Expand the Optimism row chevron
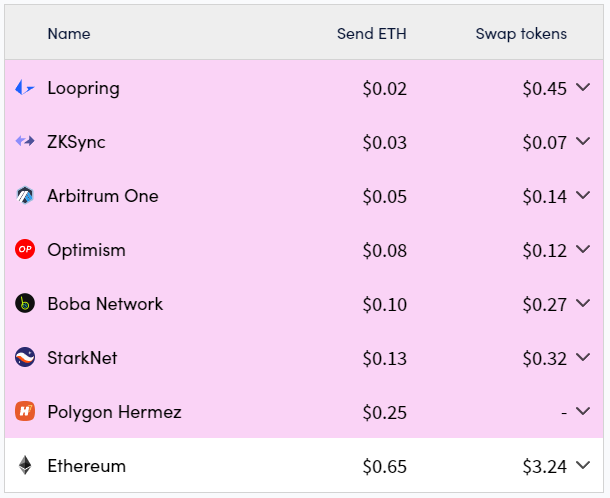The image size is (610, 498). coord(583,249)
